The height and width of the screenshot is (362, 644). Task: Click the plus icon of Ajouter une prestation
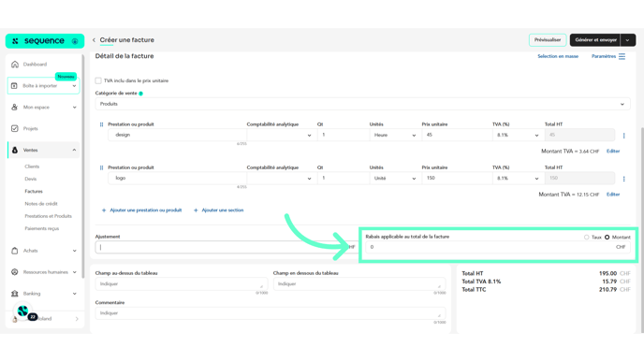tap(104, 210)
